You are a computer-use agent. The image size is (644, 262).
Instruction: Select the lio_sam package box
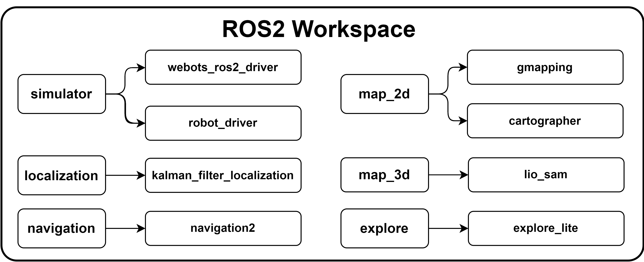point(546,175)
